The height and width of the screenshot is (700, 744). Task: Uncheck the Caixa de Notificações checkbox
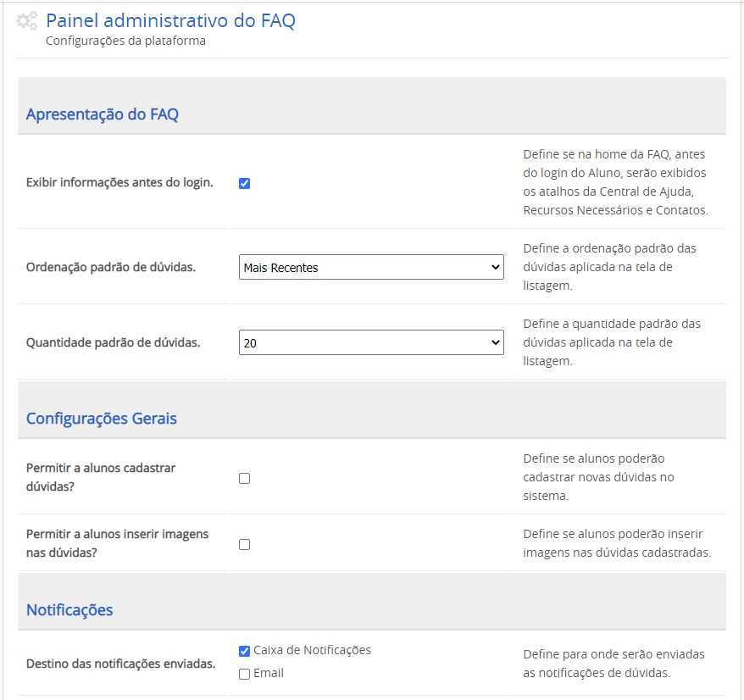click(x=244, y=651)
